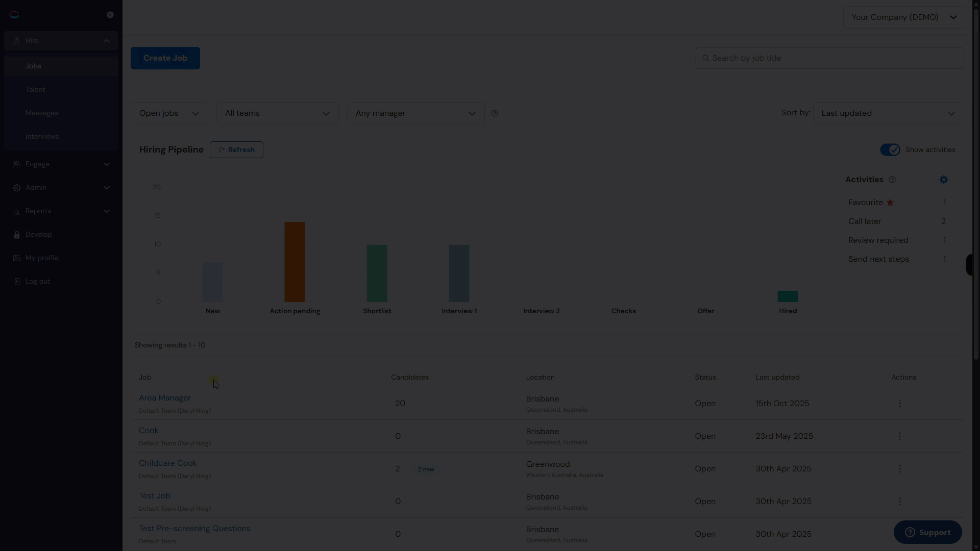Image resolution: width=980 pixels, height=551 pixels.
Task: Open the All teams dropdown
Action: tap(278, 113)
